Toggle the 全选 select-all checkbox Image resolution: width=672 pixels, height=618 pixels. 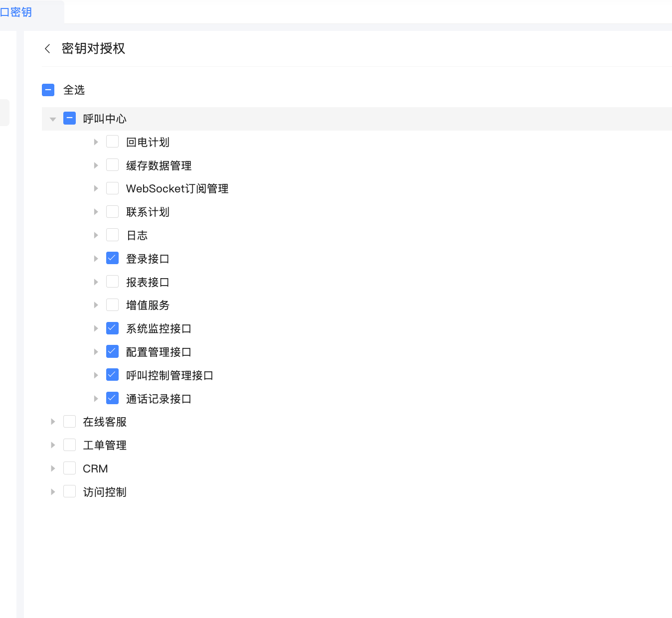48,90
